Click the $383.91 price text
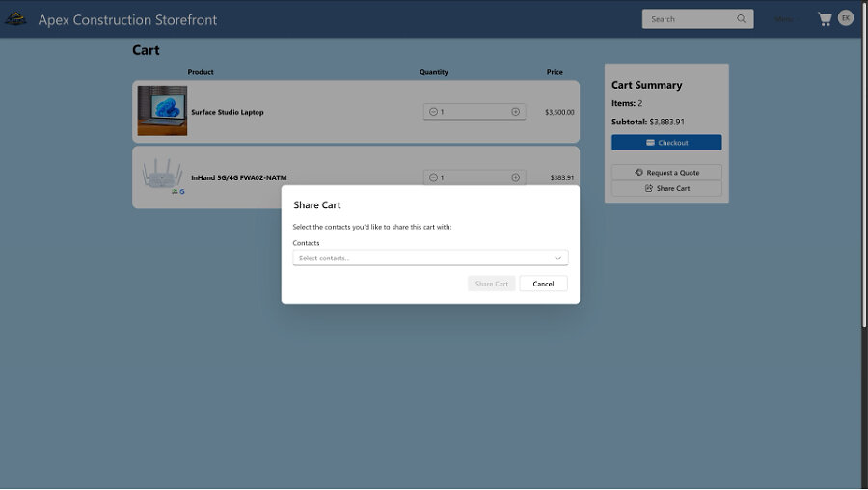The width and height of the screenshot is (868, 490). pos(562,177)
